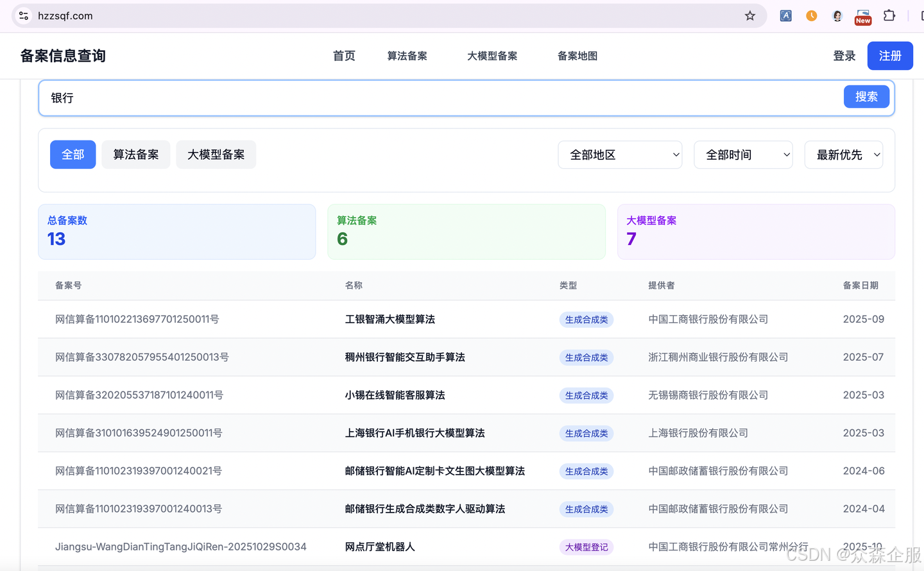
Task: Click provider 无锡锡商银行股份有限公司
Action: click(x=708, y=395)
